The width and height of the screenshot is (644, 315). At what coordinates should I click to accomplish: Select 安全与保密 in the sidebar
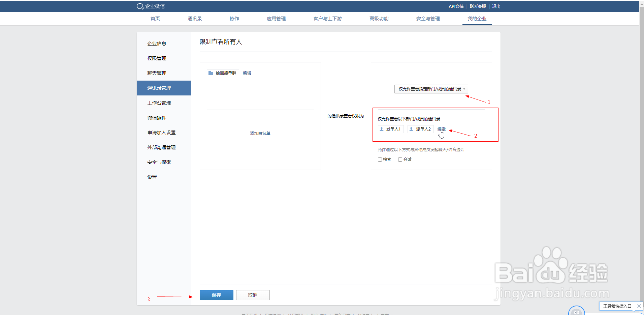[159, 162]
